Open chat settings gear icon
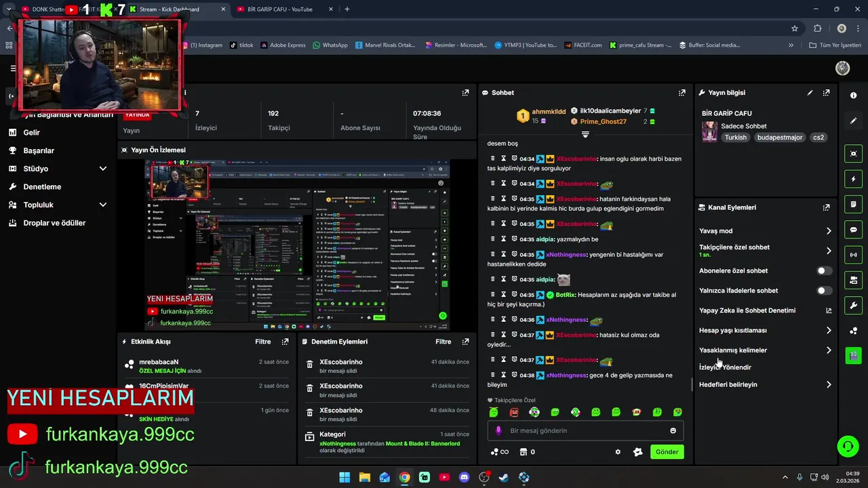The height and width of the screenshot is (488, 868). tap(618, 452)
